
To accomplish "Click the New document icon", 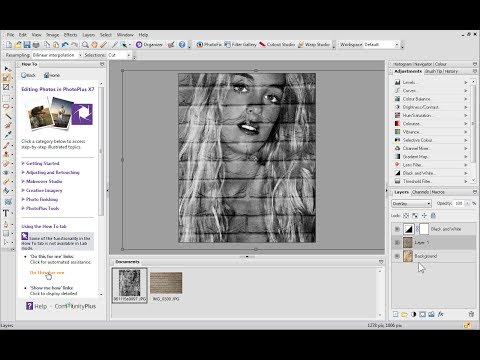I will tap(9, 45).
